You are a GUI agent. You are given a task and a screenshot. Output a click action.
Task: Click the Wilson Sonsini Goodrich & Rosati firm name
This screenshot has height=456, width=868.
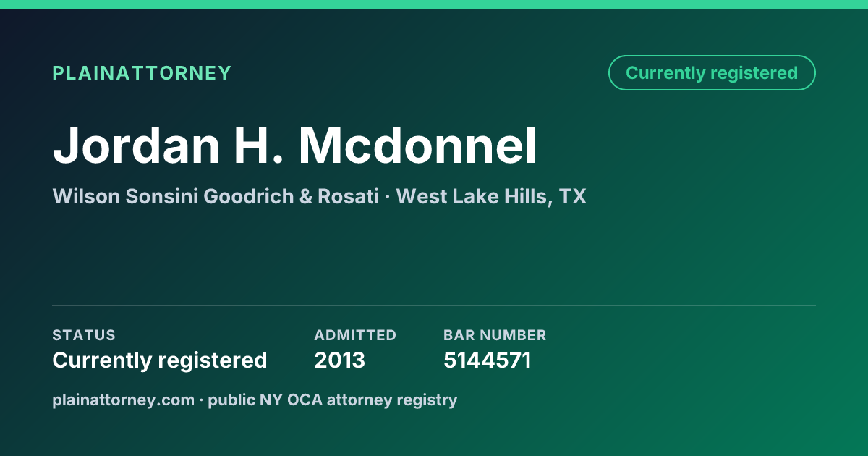[x=216, y=196]
